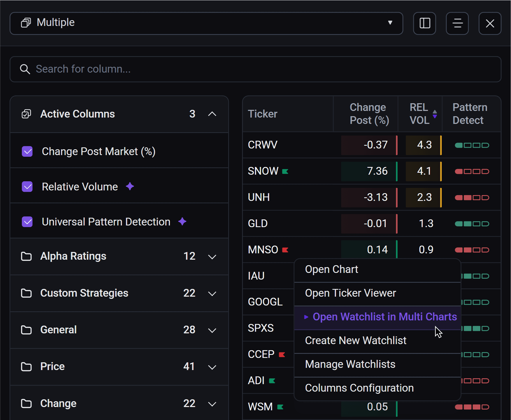Uncheck Universal Pattern Detection
The height and width of the screenshot is (420, 511).
point(27,221)
